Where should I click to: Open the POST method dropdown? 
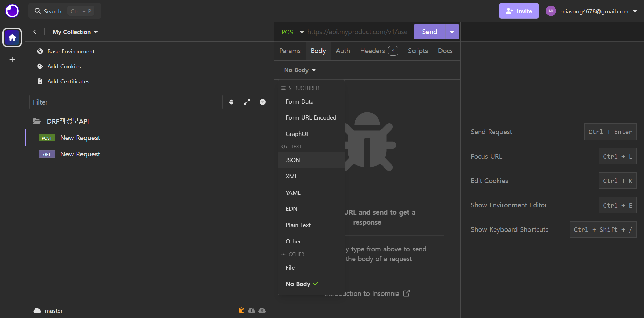[293, 32]
